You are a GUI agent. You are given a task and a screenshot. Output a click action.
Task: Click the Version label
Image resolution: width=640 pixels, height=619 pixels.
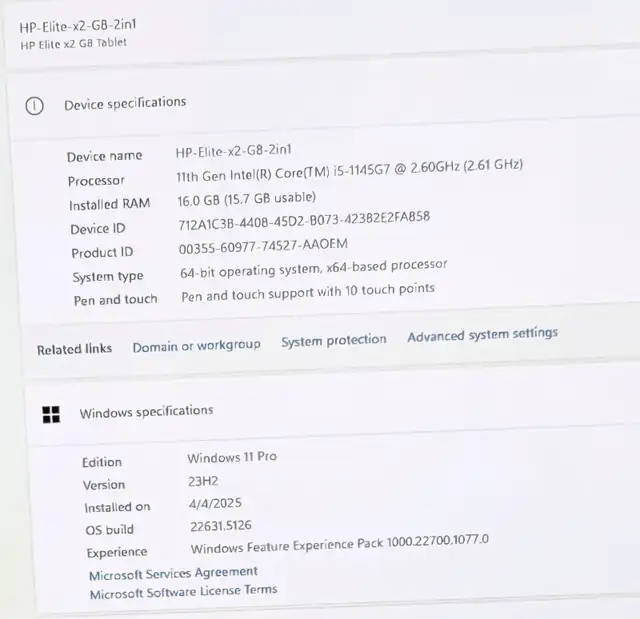click(104, 485)
